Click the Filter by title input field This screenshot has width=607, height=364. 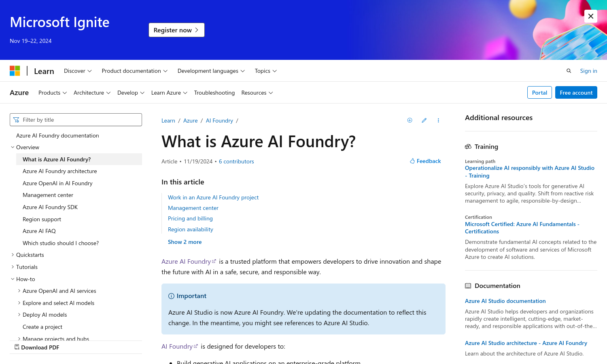coord(76,120)
